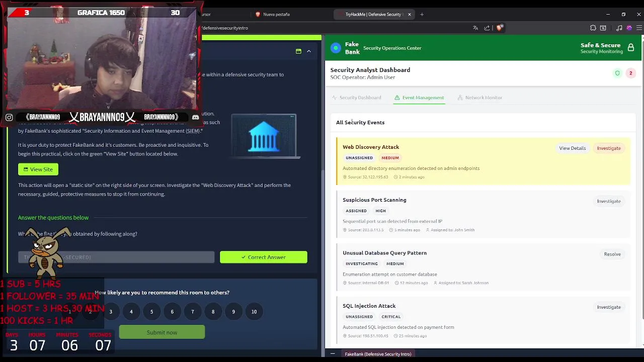The height and width of the screenshot is (362, 644).
Task: Collapse the task section with the chevron
Action: coord(309,51)
